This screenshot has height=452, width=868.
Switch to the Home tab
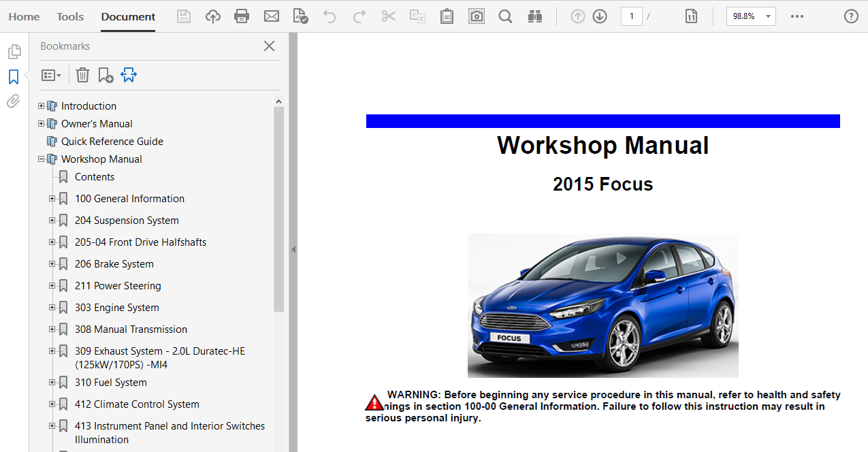click(x=24, y=16)
